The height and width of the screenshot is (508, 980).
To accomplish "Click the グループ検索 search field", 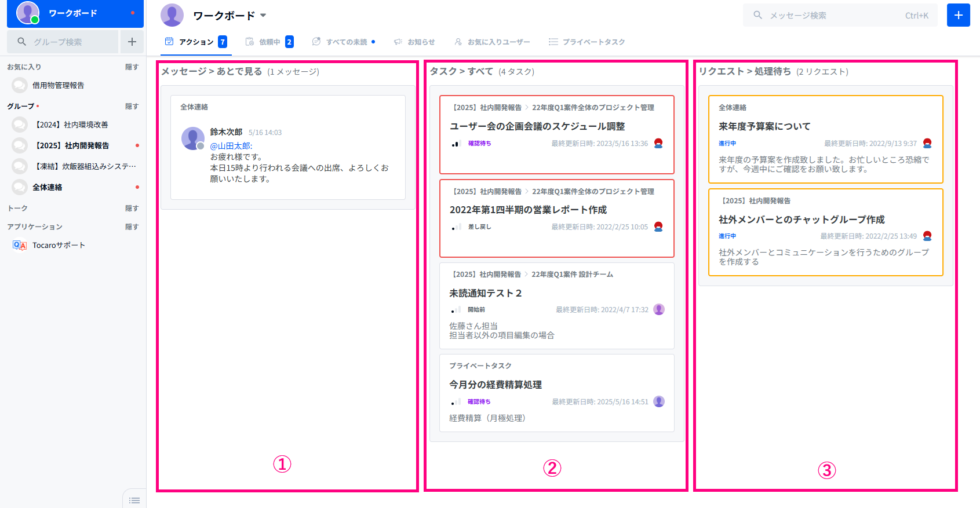I will coord(63,42).
